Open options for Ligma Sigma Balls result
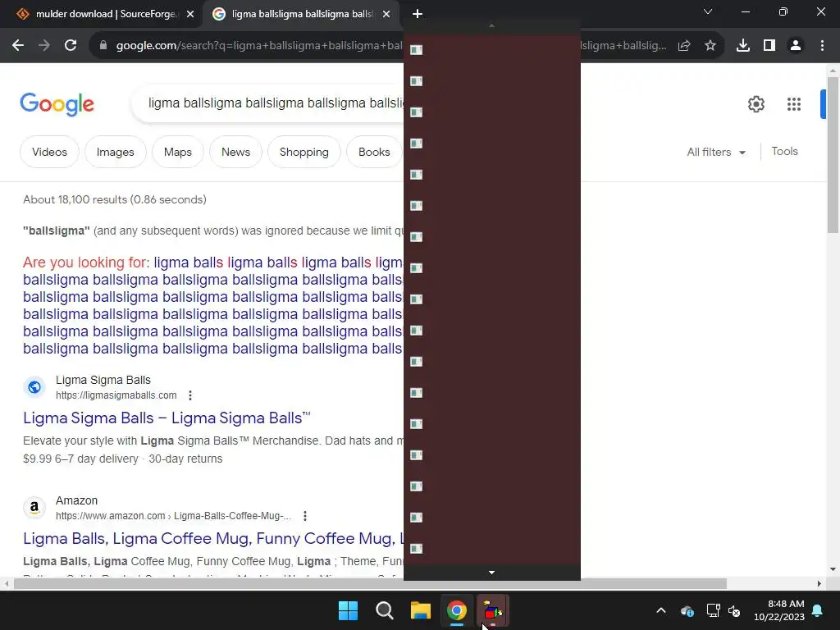This screenshot has height=630, width=840. [x=190, y=395]
